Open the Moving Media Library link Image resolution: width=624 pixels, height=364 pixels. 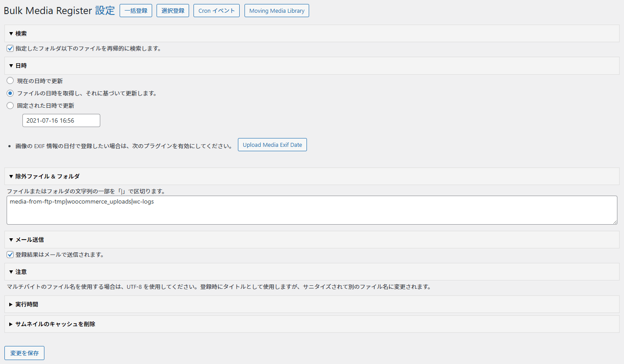pyautogui.click(x=277, y=11)
